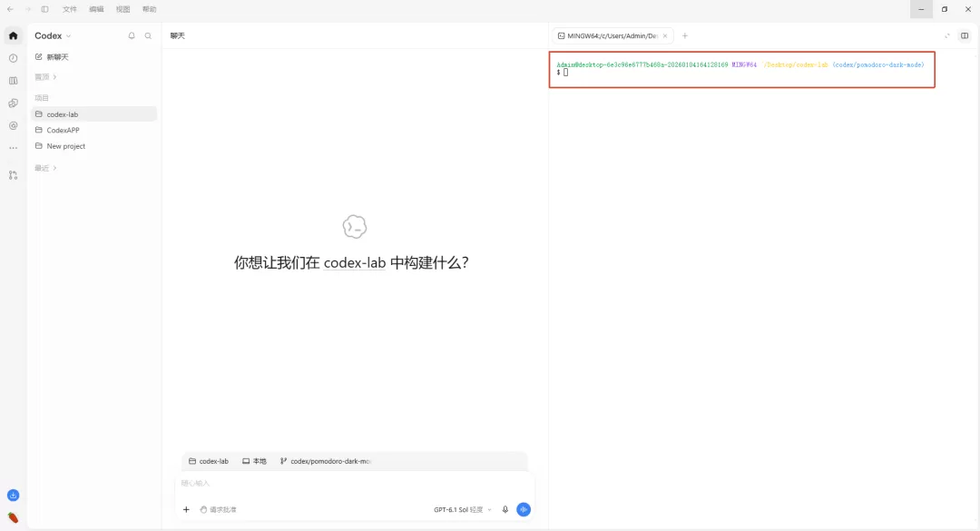Expand the 置顶 pinned section

[x=45, y=77]
